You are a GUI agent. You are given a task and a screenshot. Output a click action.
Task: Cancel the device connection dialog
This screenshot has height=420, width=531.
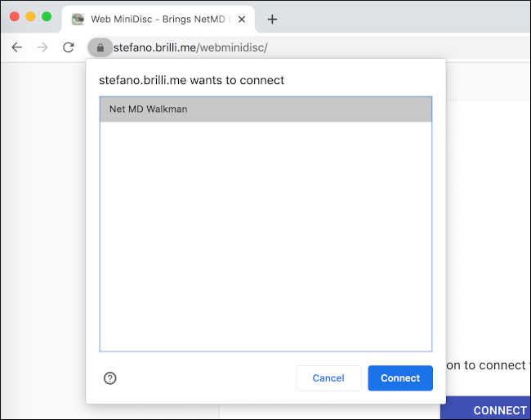328,378
